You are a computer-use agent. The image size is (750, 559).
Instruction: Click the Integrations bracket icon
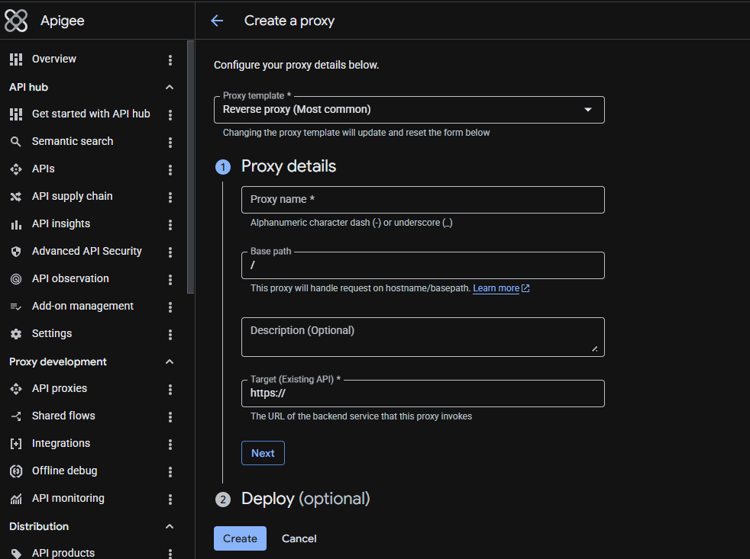coord(16,444)
